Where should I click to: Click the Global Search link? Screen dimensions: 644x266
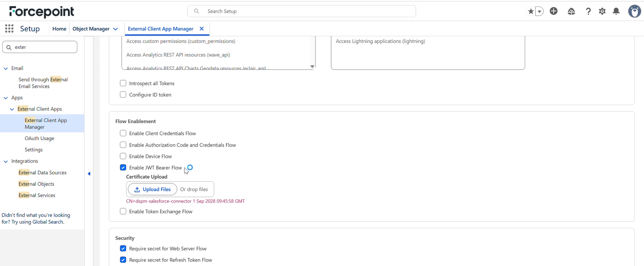point(48,222)
